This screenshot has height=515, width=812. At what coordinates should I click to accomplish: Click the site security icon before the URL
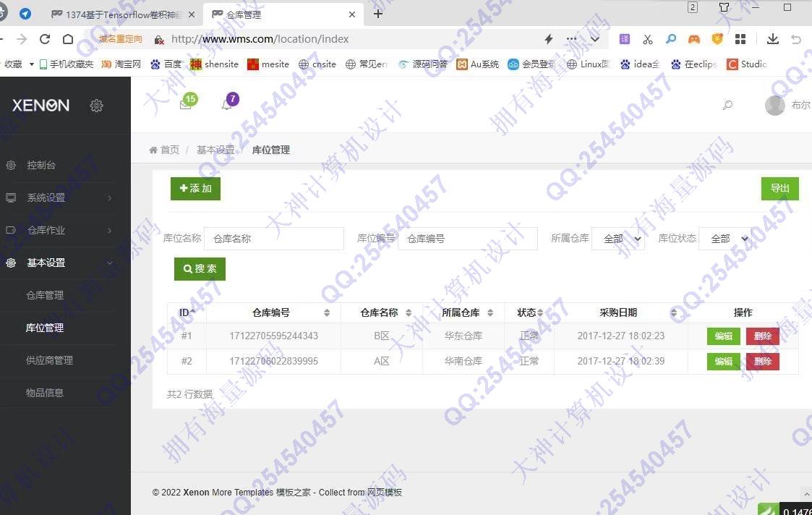159,39
